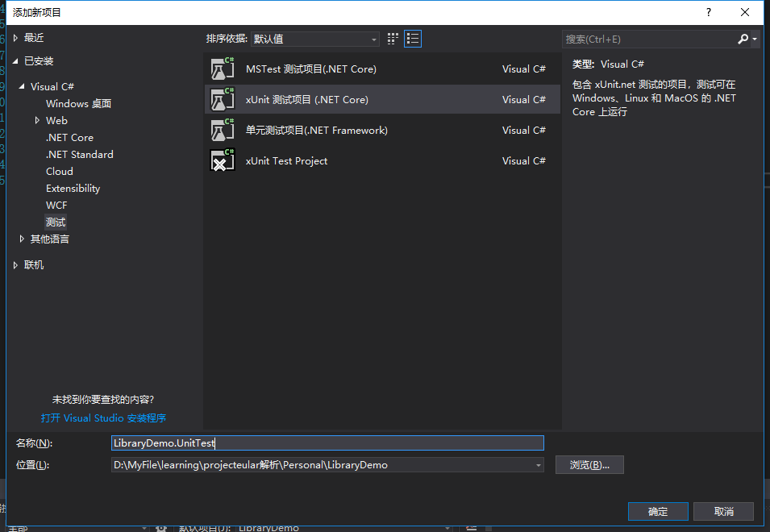The image size is (770, 532).
Task: Select the Web category label
Action: tap(56, 120)
